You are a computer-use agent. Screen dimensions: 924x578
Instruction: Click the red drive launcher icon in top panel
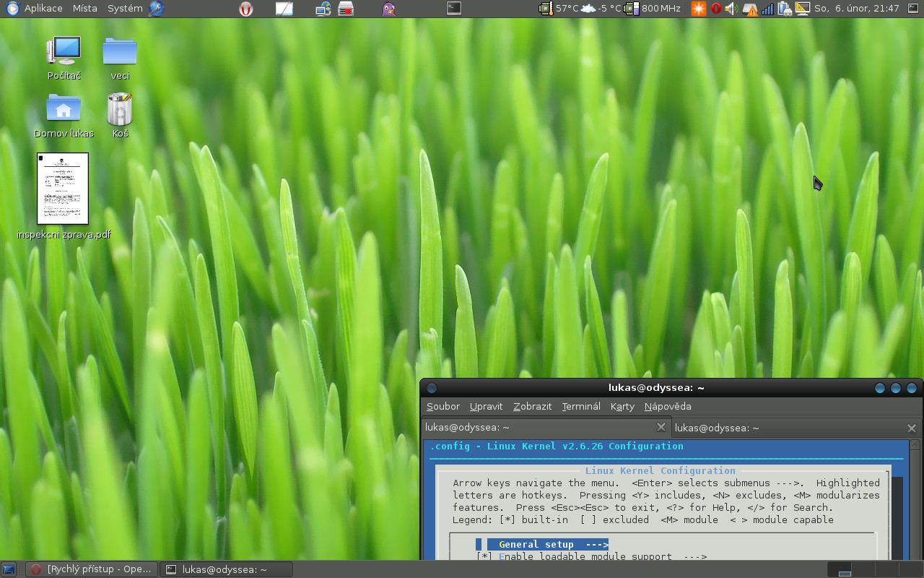(x=346, y=9)
